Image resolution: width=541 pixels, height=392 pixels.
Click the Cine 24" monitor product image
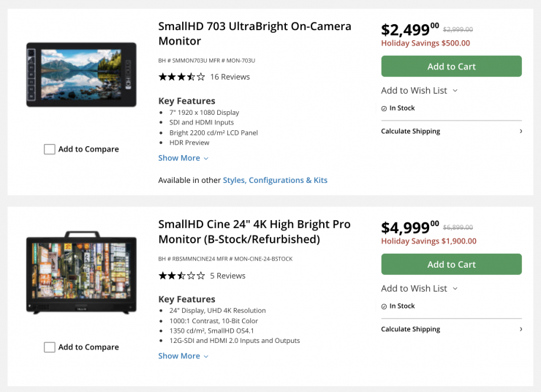pyautogui.click(x=81, y=273)
